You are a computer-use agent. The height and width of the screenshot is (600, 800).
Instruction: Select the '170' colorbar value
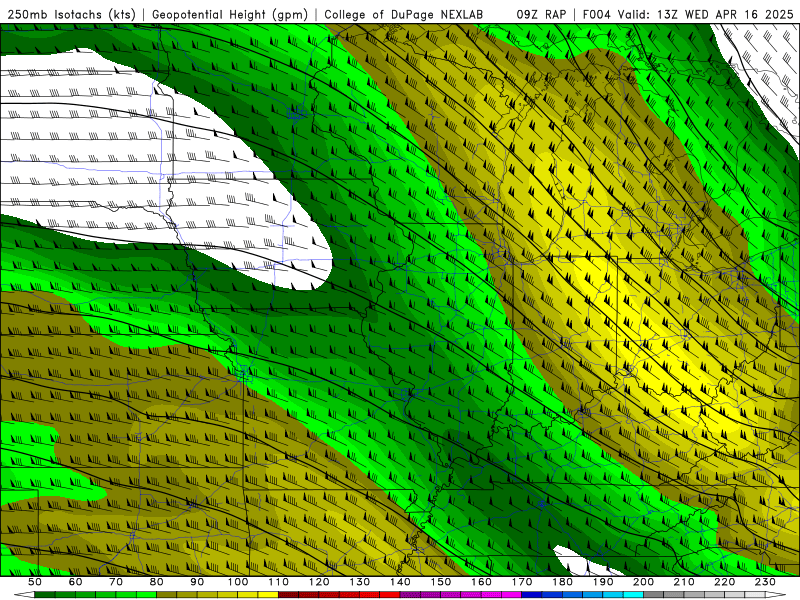pos(522,582)
